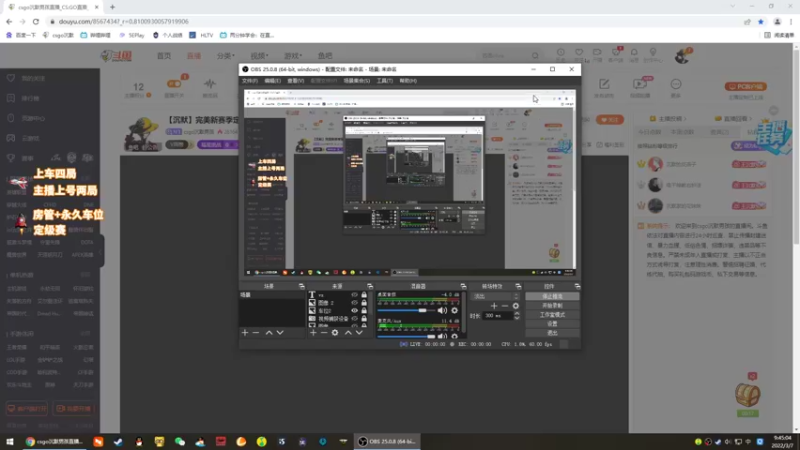The image size is (800, 450).
Task: Pop out the Controls dock panel
Action: (x=577, y=286)
